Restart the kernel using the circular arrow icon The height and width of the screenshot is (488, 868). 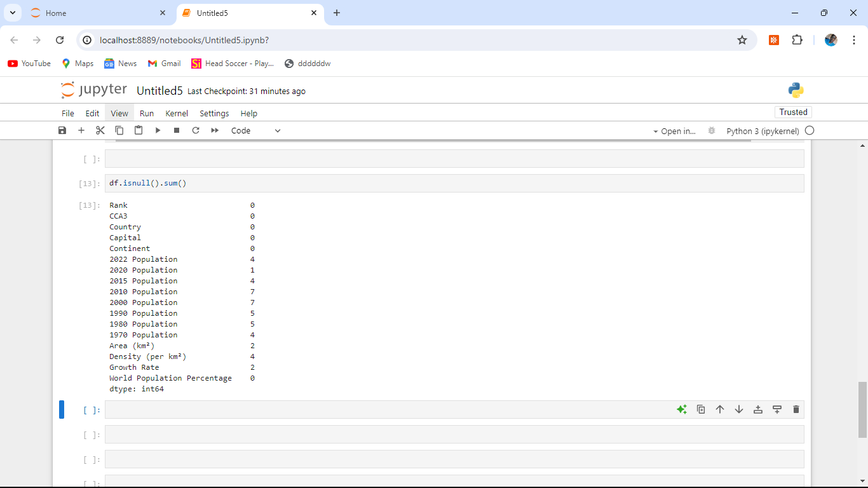[196, 130]
